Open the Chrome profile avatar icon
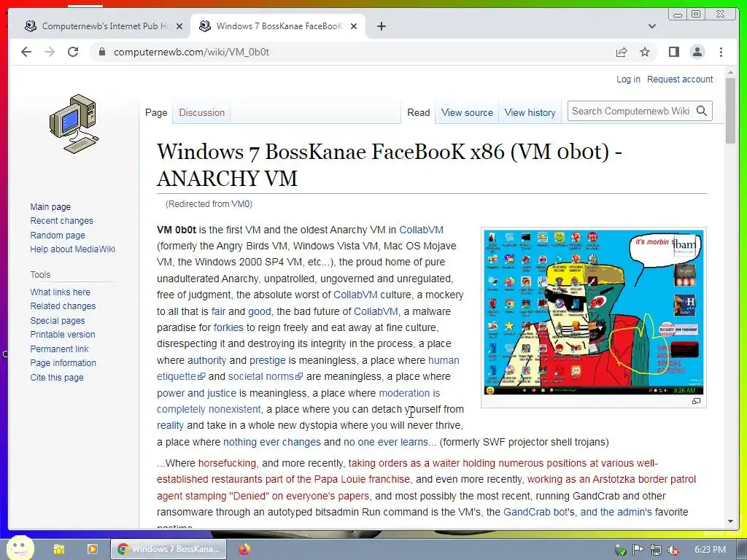This screenshot has height=560, width=747. coord(697,52)
